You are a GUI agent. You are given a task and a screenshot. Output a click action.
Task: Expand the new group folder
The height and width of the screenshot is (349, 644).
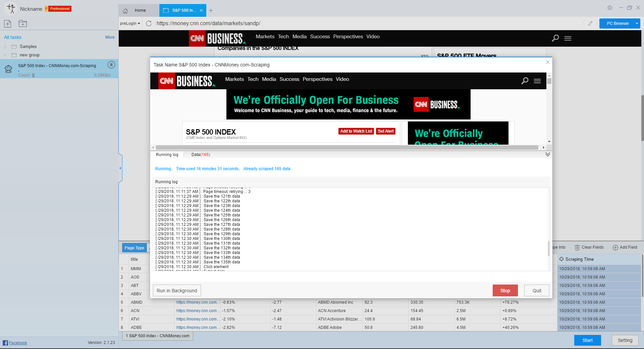pyautogui.click(x=5, y=55)
